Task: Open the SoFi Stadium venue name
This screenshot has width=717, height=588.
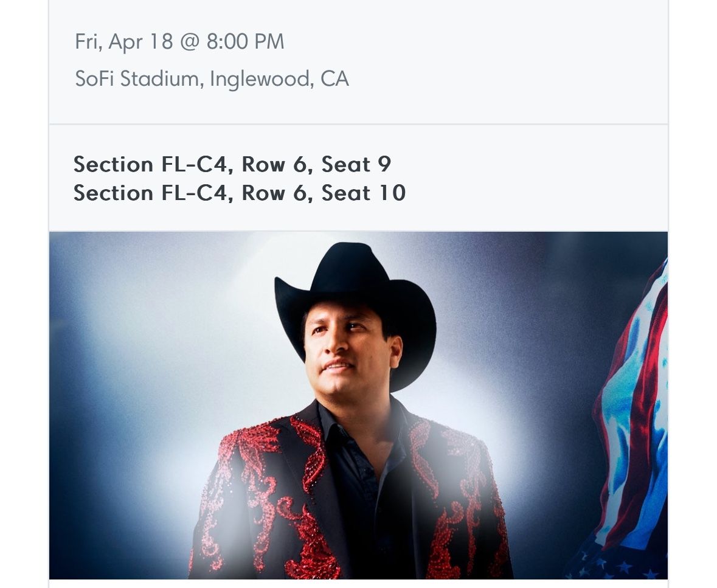Action: (137, 79)
